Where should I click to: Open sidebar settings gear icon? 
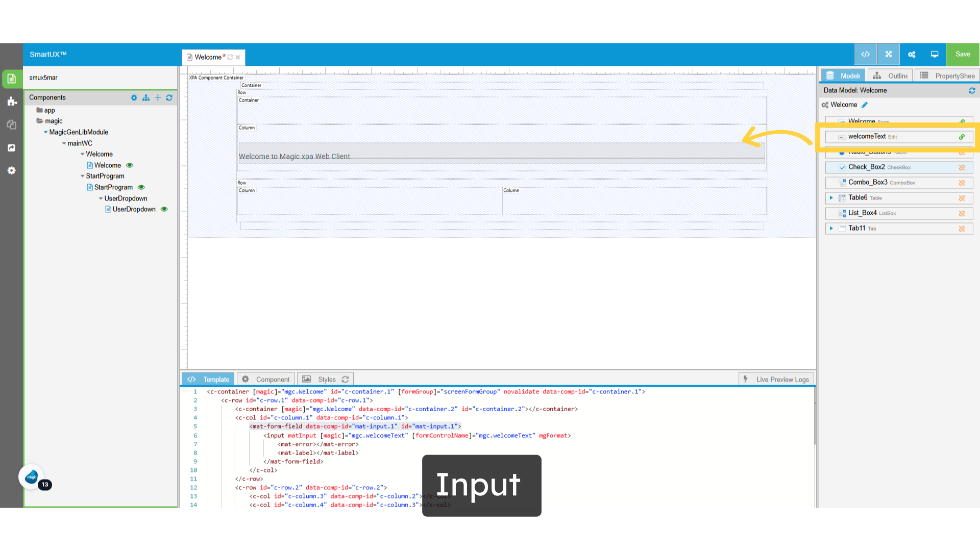12,170
